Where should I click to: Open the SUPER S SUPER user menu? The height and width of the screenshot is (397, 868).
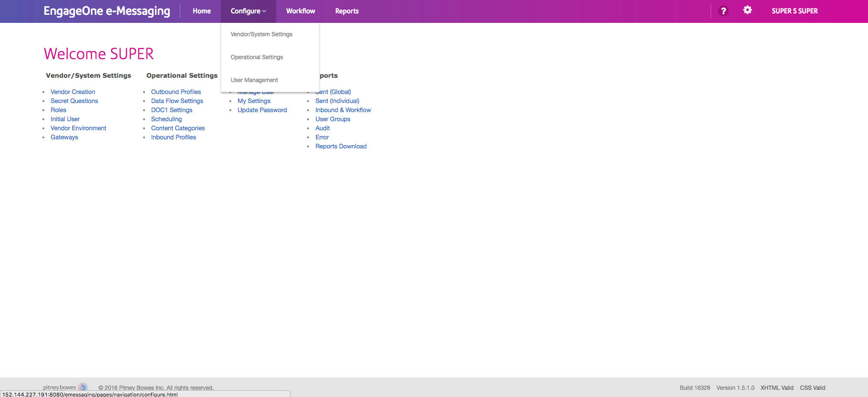(x=794, y=11)
